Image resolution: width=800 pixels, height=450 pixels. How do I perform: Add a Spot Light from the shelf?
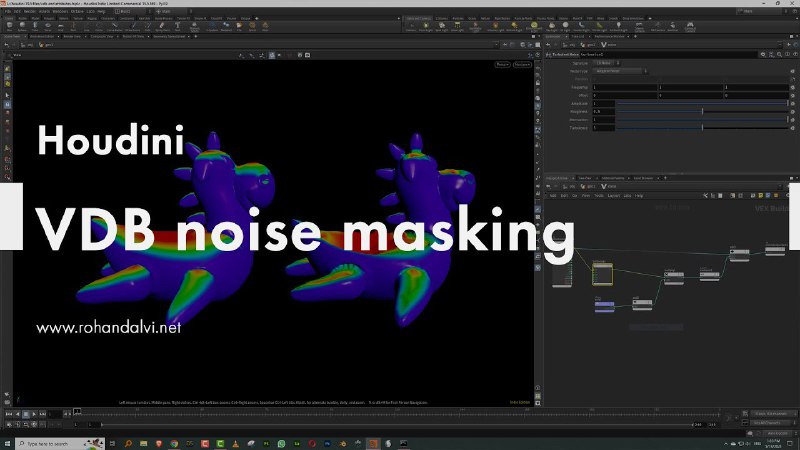pos(441,26)
